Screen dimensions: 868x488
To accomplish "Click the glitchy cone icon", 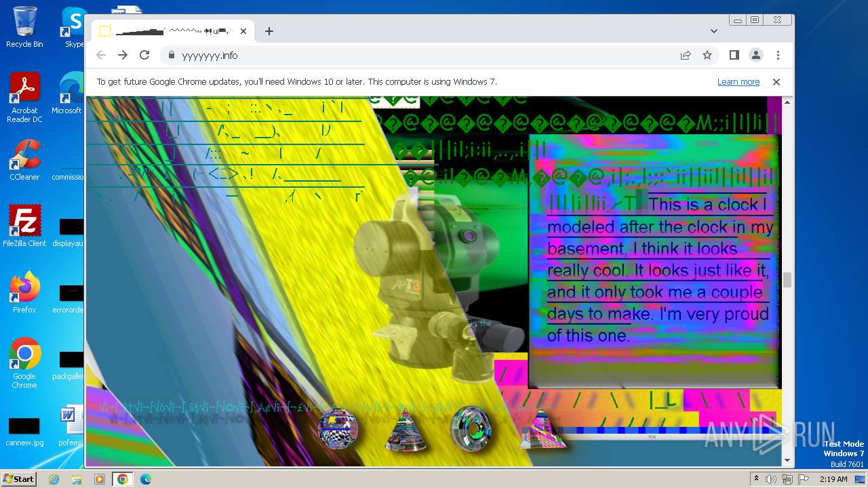I will 406,430.
